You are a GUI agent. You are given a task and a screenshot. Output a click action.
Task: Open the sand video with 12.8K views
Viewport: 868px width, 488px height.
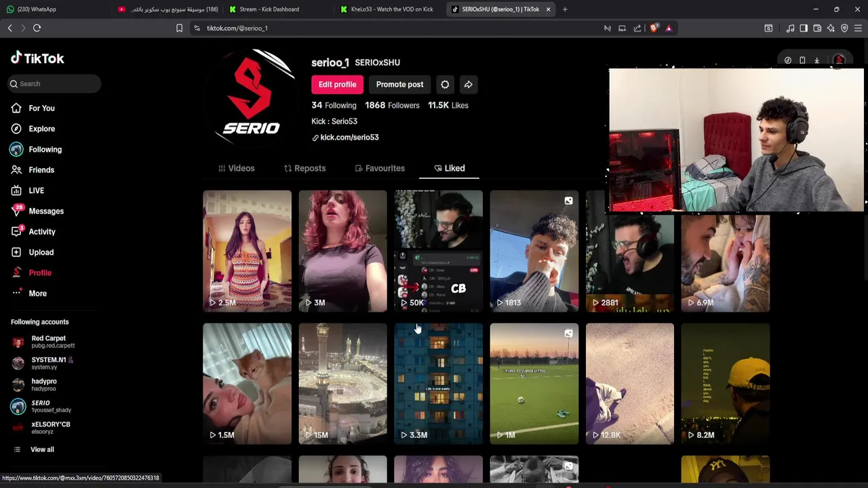[x=630, y=384]
